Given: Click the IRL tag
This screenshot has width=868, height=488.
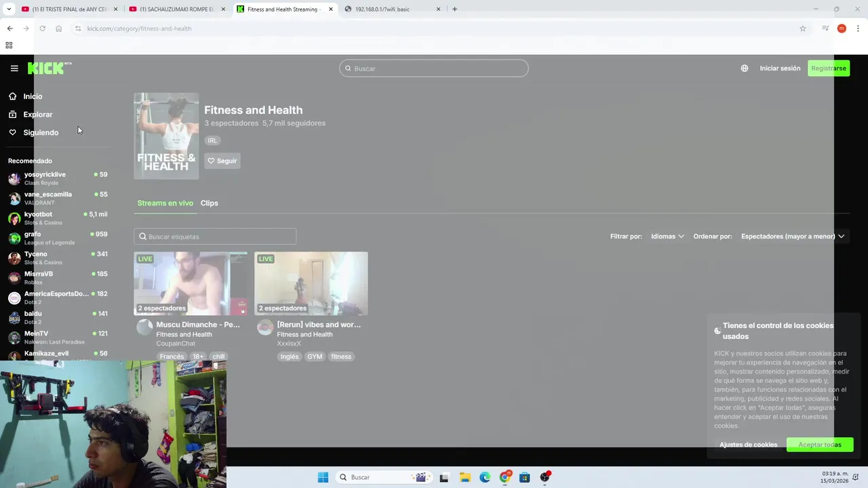Looking at the screenshot, I should (x=212, y=141).
